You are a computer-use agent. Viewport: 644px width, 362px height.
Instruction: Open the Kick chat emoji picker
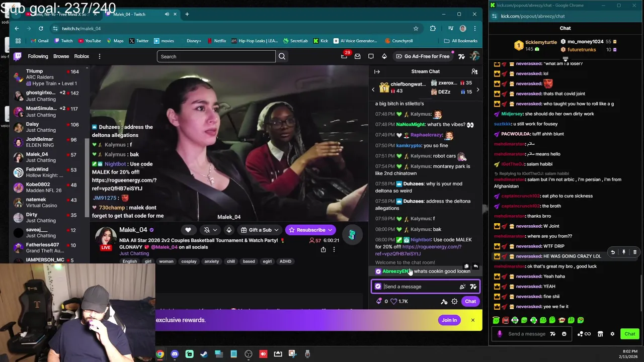(x=564, y=334)
